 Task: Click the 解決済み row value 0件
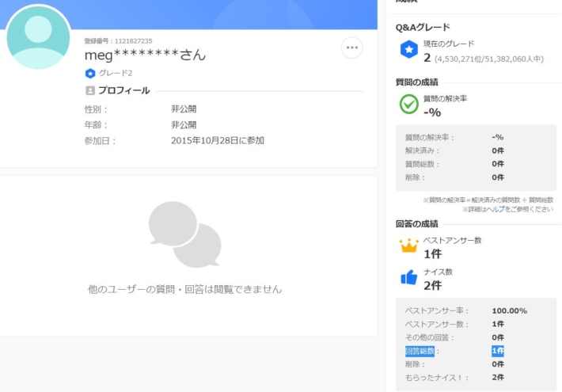498,150
